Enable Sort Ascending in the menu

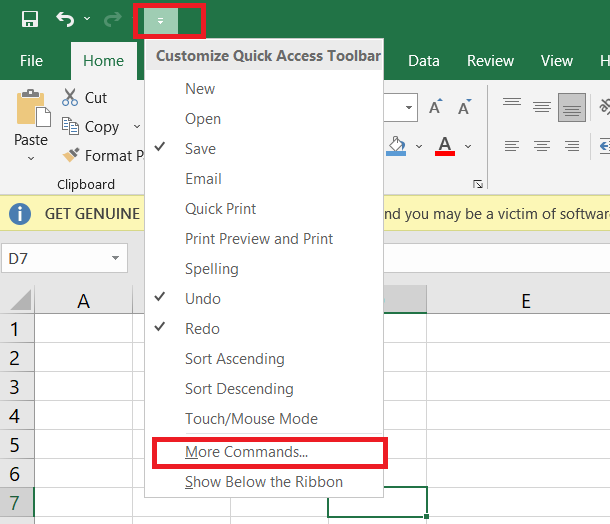(x=264, y=359)
